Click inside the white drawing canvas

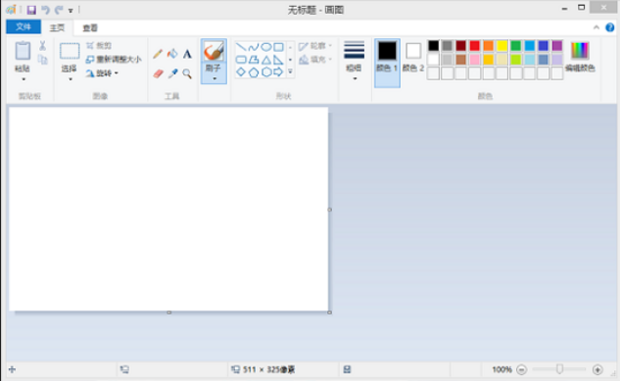click(x=168, y=209)
